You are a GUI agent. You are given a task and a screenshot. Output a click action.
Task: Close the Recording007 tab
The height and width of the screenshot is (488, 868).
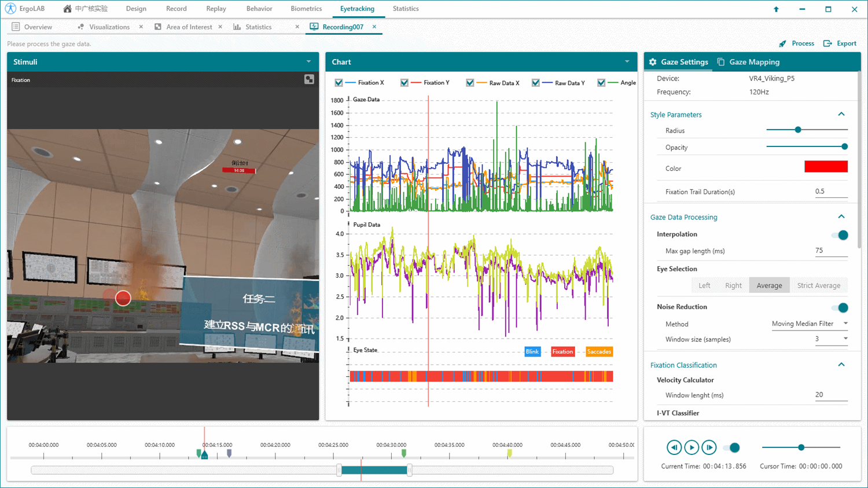point(374,27)
